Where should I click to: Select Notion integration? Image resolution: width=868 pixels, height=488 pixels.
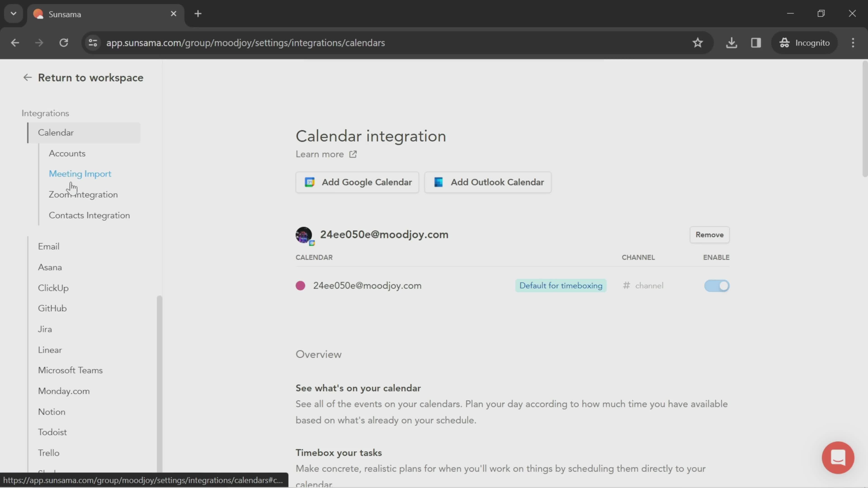tap(52, 412)
